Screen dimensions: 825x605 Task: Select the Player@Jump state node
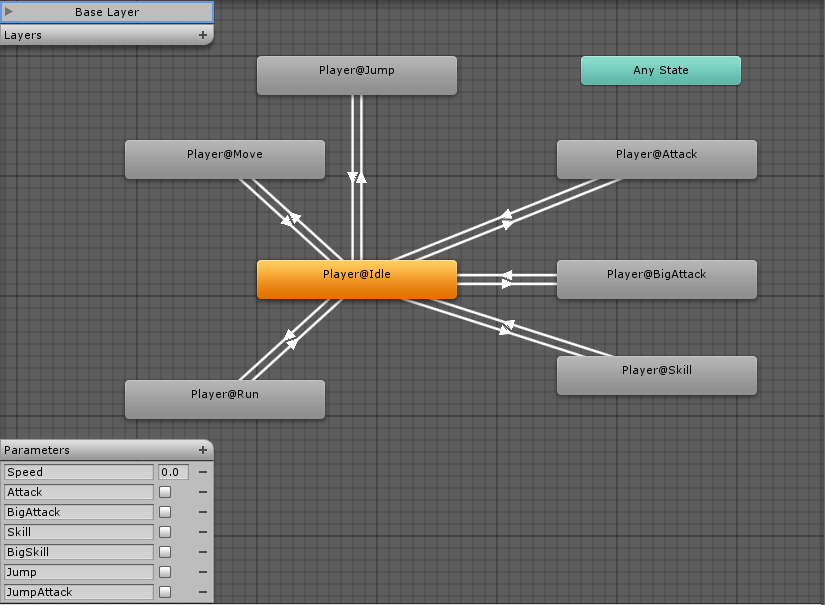pyautogui.click(x=357, y=75)
